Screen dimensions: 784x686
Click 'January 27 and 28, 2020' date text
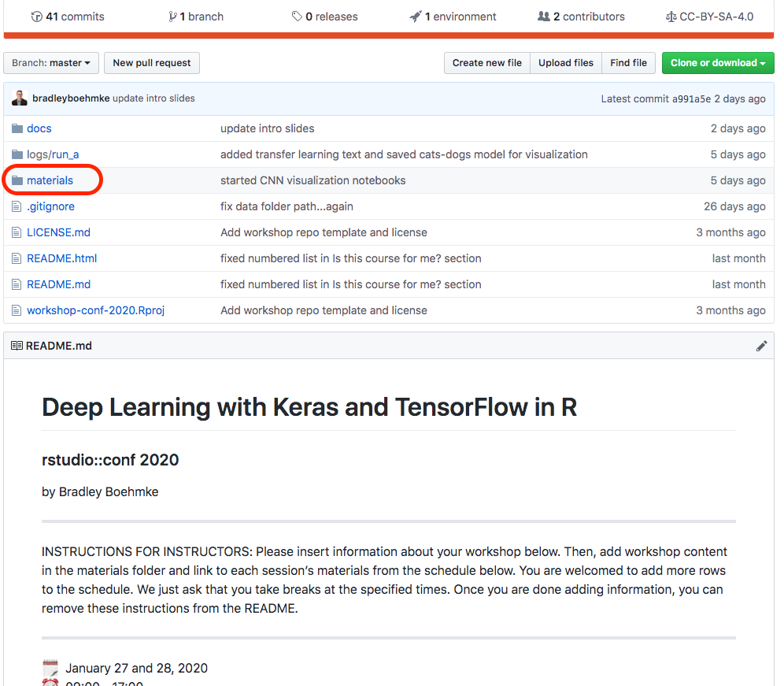coord(136,669)
